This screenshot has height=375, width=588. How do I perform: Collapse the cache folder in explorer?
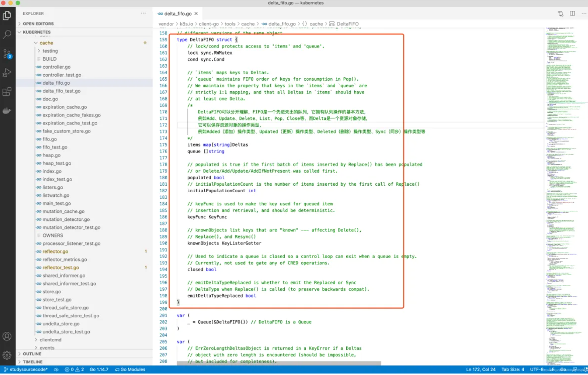(46, 43)
